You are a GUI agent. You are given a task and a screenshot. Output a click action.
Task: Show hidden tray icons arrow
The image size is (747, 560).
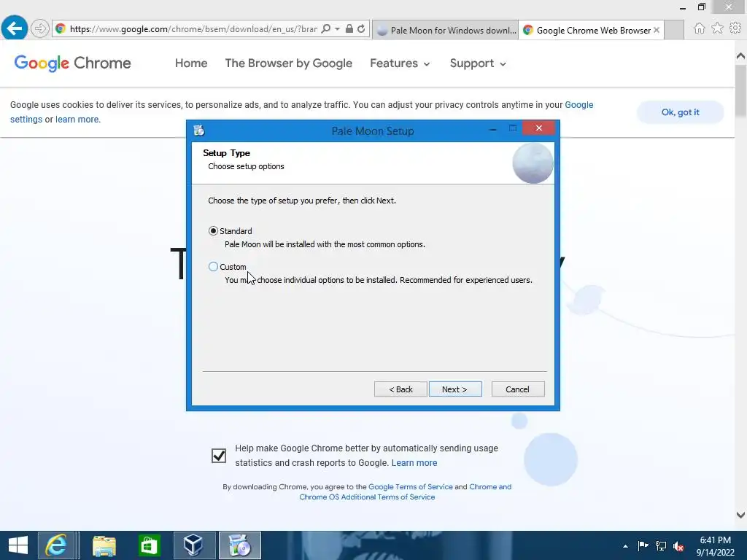coord(625,546)
